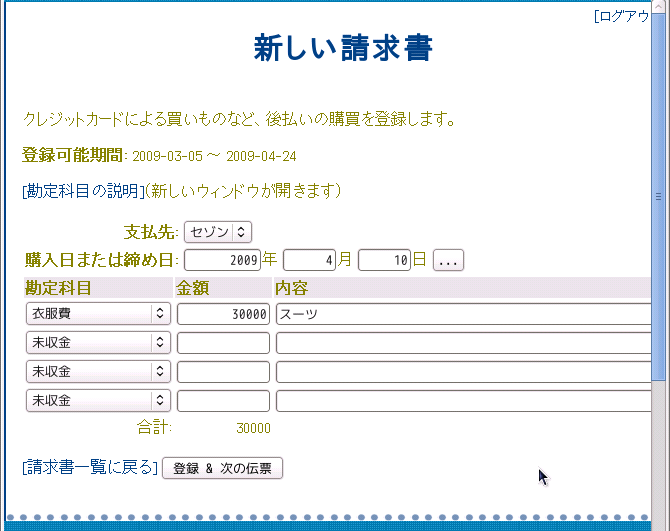Click the empty content field in row four
Screen dimensions: 670x531
[x=463, y=401]
